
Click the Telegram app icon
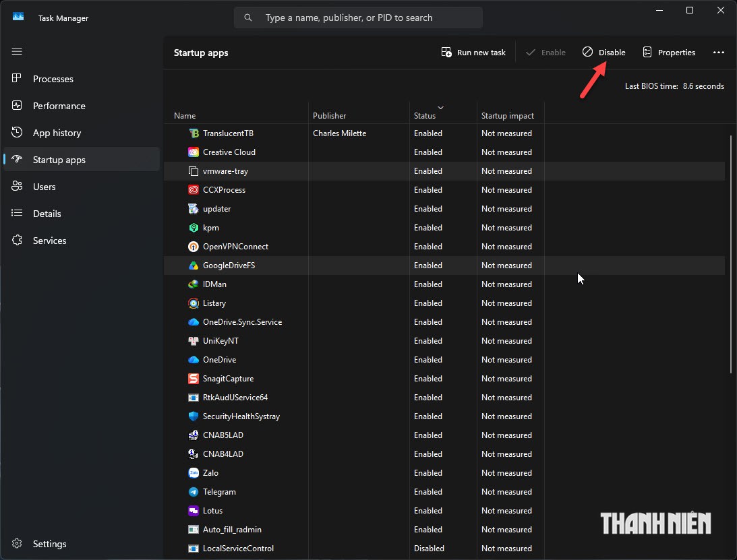pos(193,492)
